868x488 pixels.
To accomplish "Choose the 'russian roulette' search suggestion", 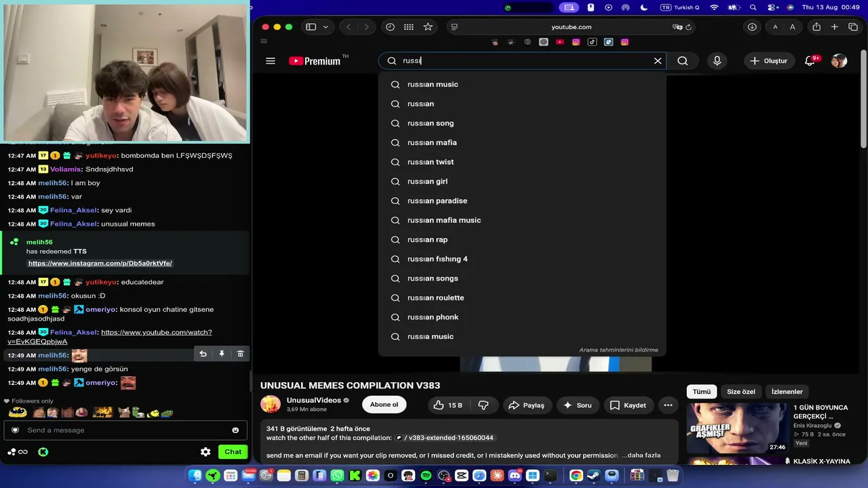I will 522,298.
